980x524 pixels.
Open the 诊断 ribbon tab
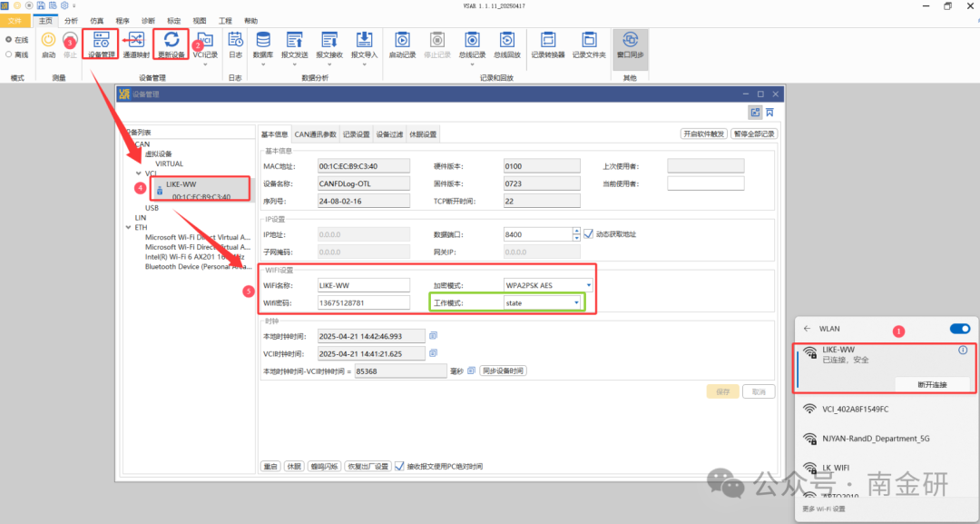pos(148,20)
